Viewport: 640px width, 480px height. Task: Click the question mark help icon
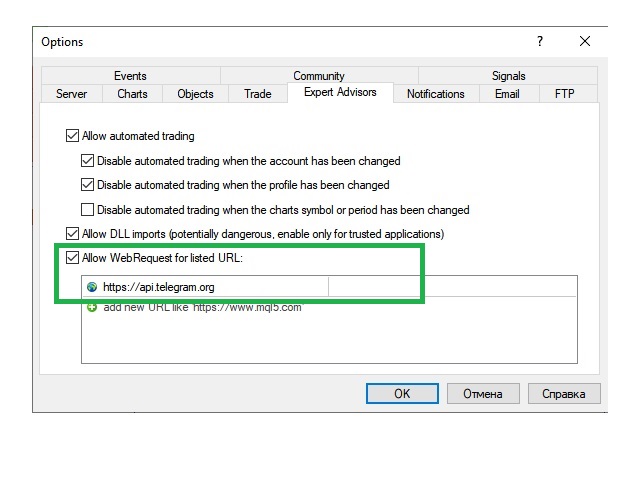click(540, 41)
